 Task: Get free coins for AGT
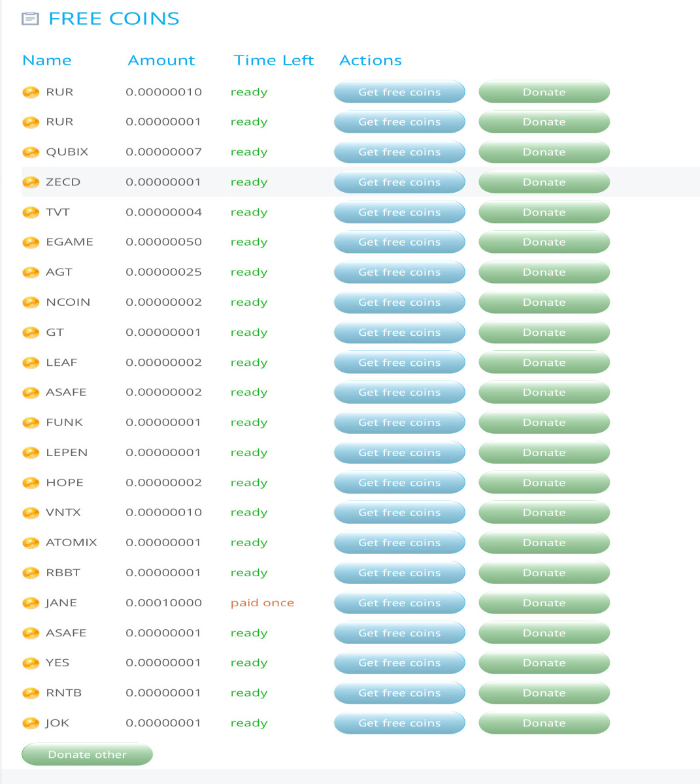tap(399, 272)
